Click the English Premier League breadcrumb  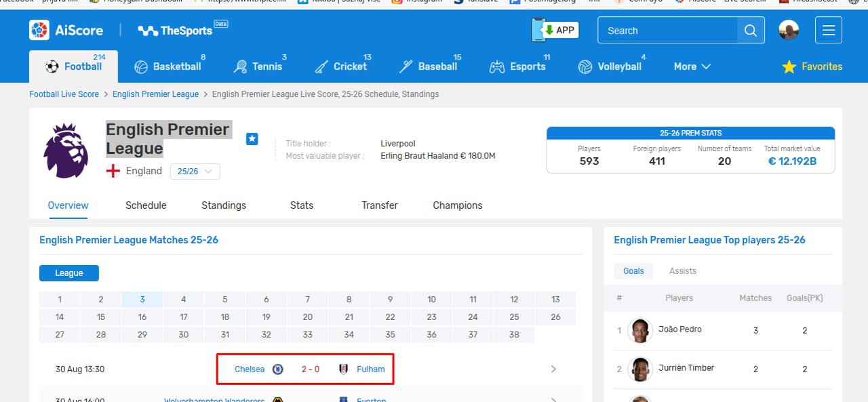[x=156, y=94]
